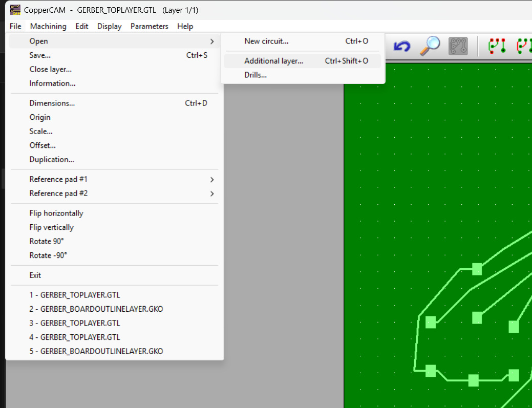
Task: Open recent file 5 - GERBER_BOARDOUTLINELAYER.GKO
Action: click(115, 351)
